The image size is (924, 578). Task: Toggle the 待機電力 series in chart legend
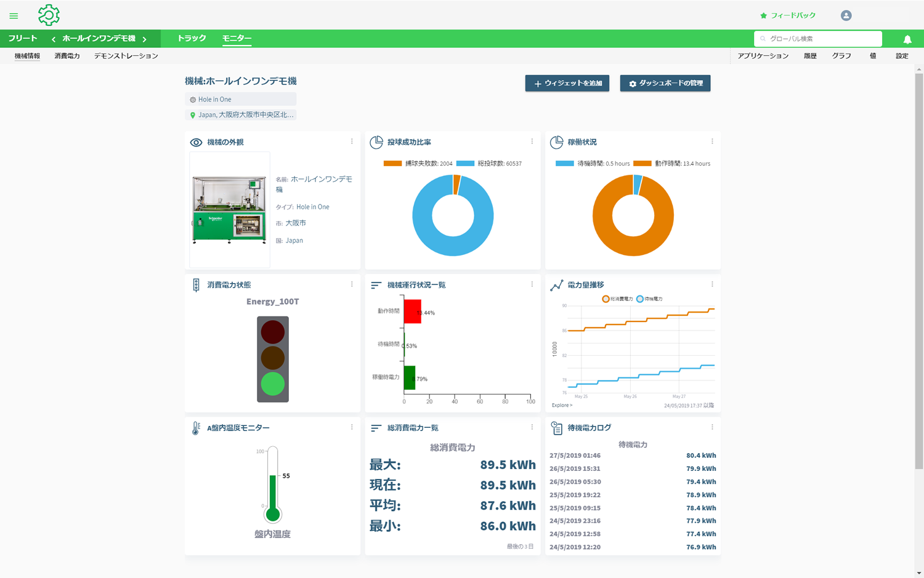coord(649,299)
